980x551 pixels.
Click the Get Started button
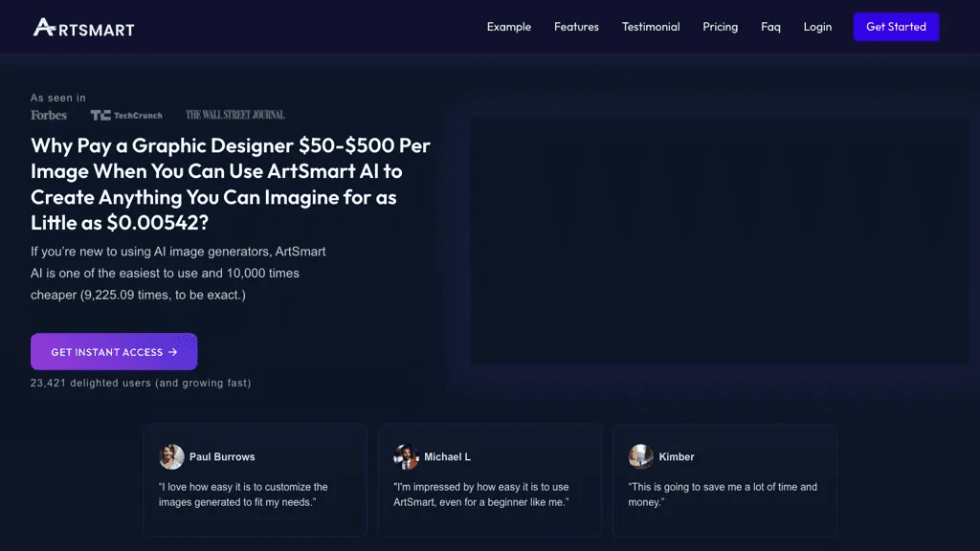click(896, 27)
